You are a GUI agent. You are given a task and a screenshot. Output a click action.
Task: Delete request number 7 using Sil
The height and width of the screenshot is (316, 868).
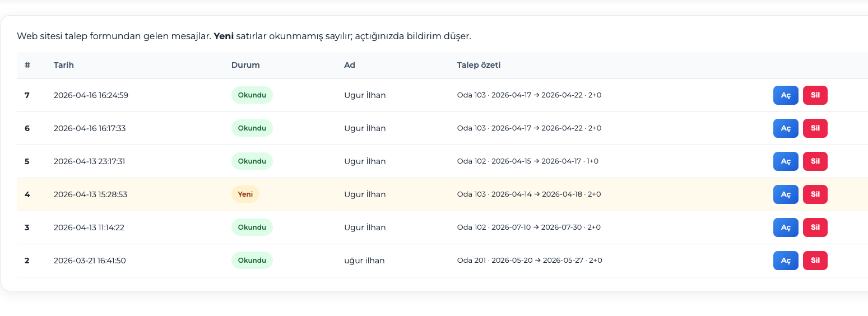pyautogui.click(x=815, y=95)
